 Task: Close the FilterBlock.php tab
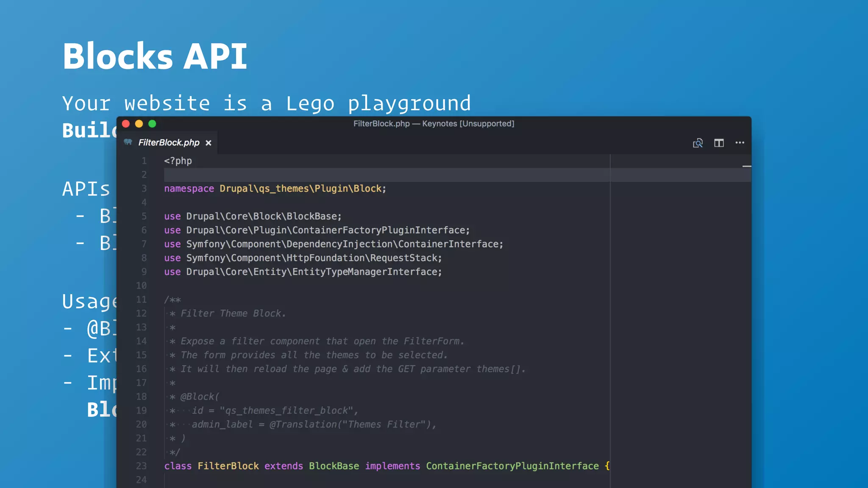209,143
